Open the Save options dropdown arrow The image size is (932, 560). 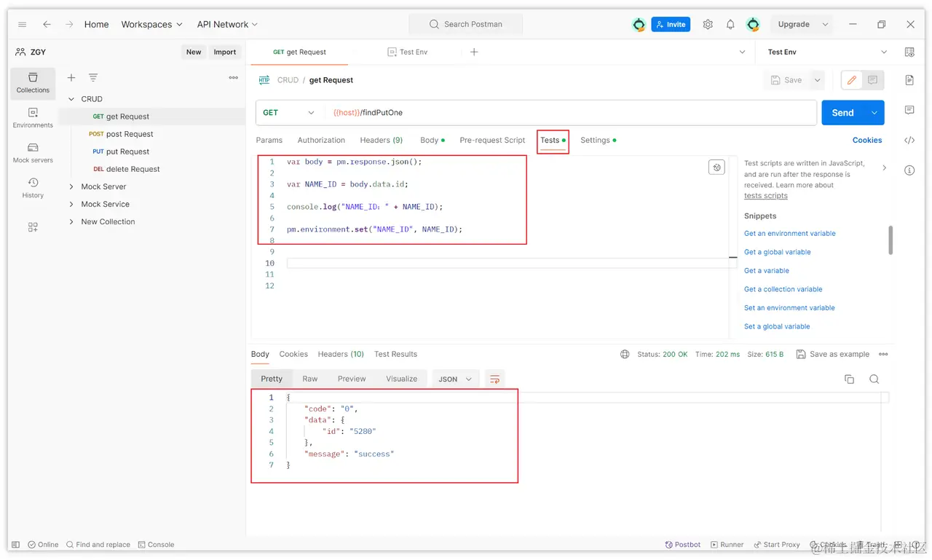[817, 80]
